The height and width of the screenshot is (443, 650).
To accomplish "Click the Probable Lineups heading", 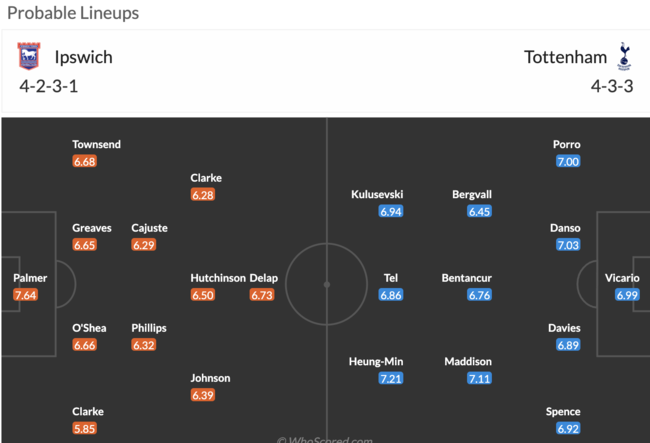I will [x=73, y=13].
